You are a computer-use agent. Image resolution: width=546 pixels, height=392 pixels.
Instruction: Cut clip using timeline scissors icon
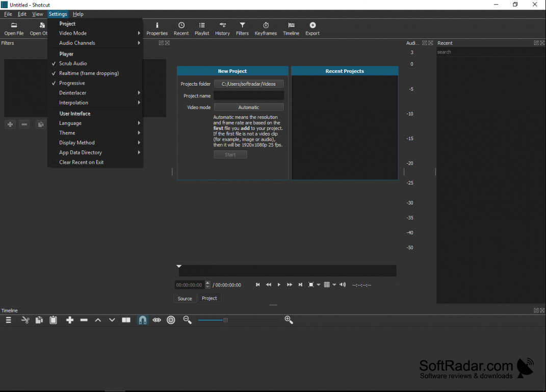25,320
